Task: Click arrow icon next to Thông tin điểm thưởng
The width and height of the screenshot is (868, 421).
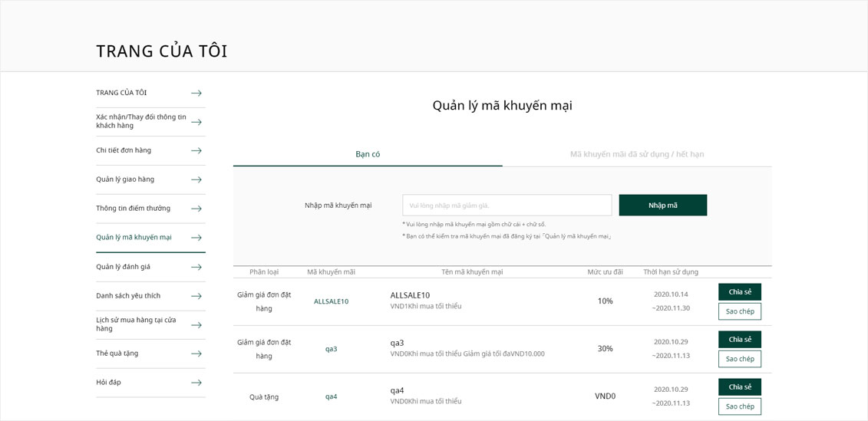Action: (196, 209)
